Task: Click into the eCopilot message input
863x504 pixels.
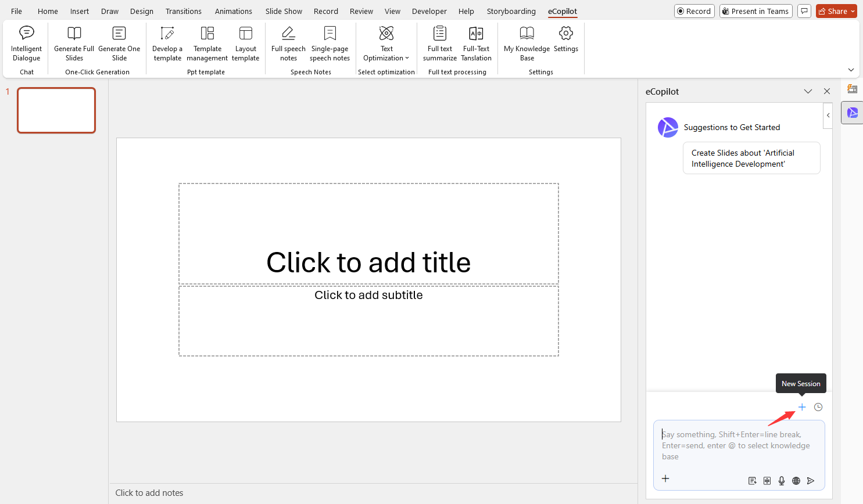Action: (738, 445)
